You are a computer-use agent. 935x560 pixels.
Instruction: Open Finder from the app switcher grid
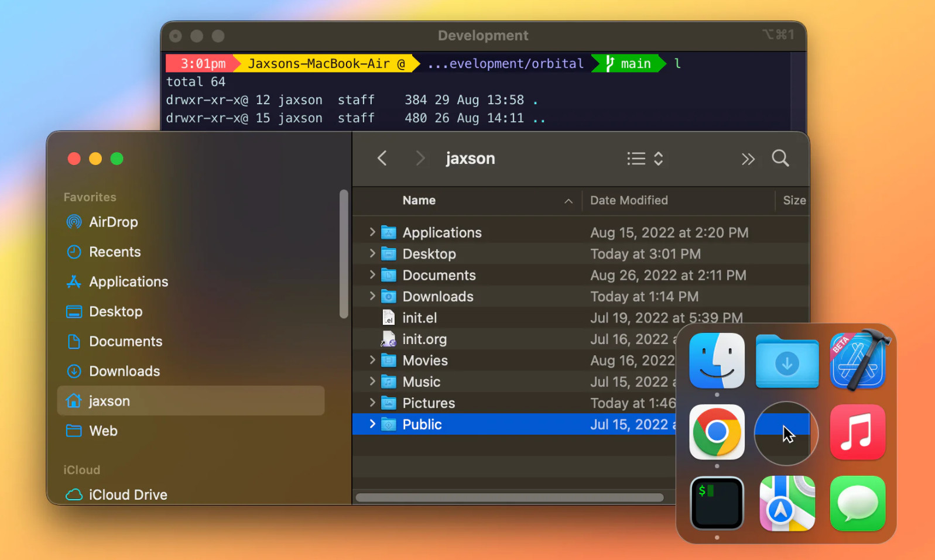[717, 360]
